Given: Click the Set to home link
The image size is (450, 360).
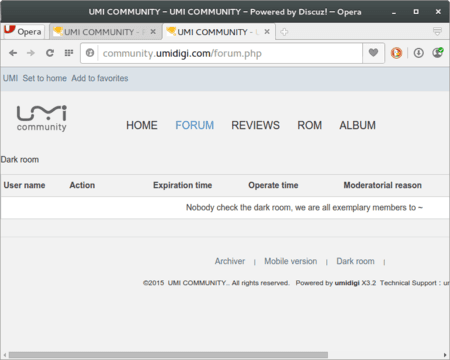Looking at the screenshot, I should 45,78.
